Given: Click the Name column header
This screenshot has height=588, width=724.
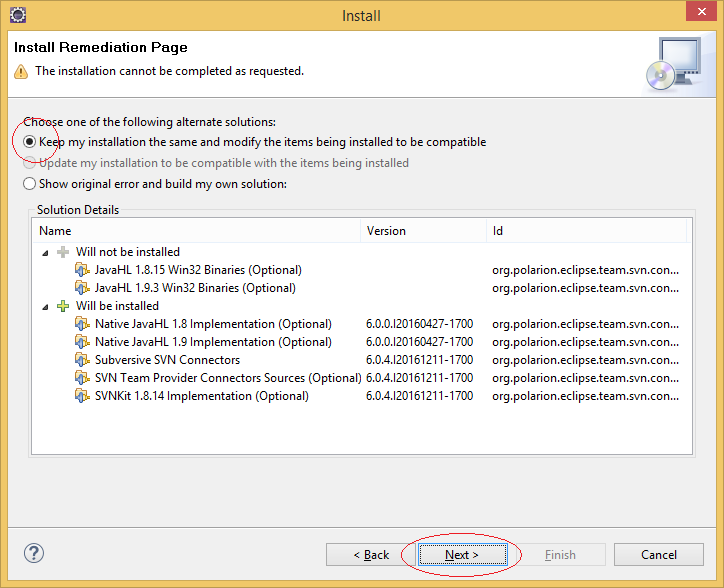Looking at the screenshot, I should pyautogui.click(x=196, y=230).
